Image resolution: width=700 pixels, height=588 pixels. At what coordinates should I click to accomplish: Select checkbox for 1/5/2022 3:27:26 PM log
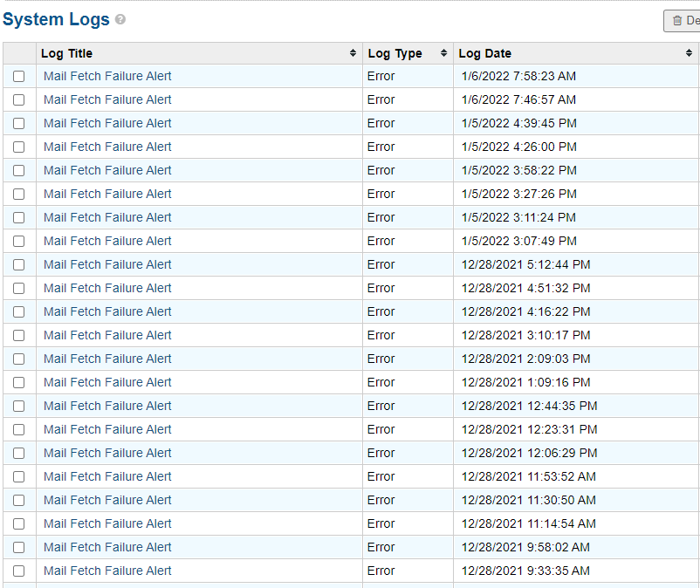tap(18, 195)
